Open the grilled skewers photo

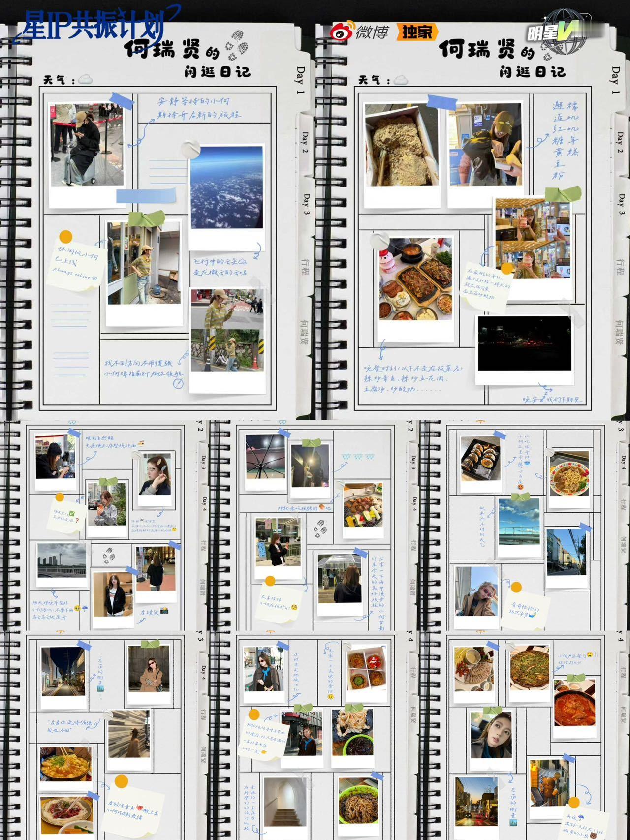click(x=363, y=510)
